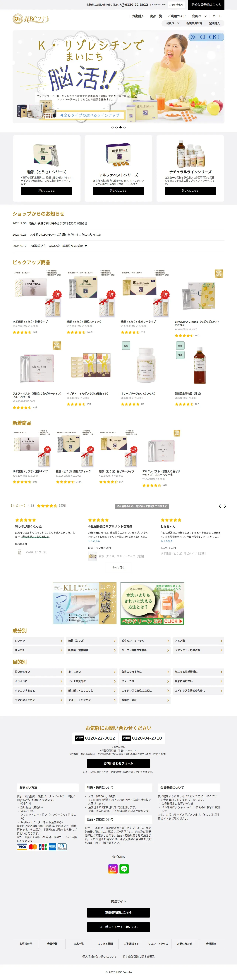Expand the スキンケア・野菜洗浄 category
The height and width of the screenshot is (980, 237).
tap(198, 650)
